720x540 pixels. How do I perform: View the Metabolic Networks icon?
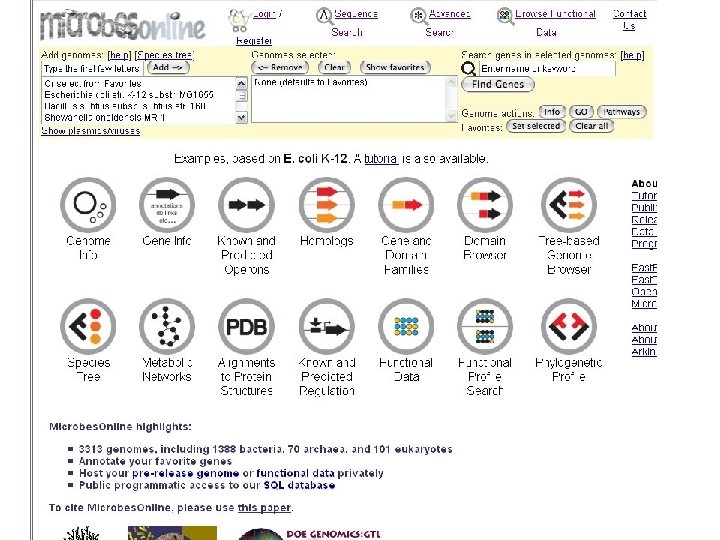pyautogui.click(x=167, y=326)
